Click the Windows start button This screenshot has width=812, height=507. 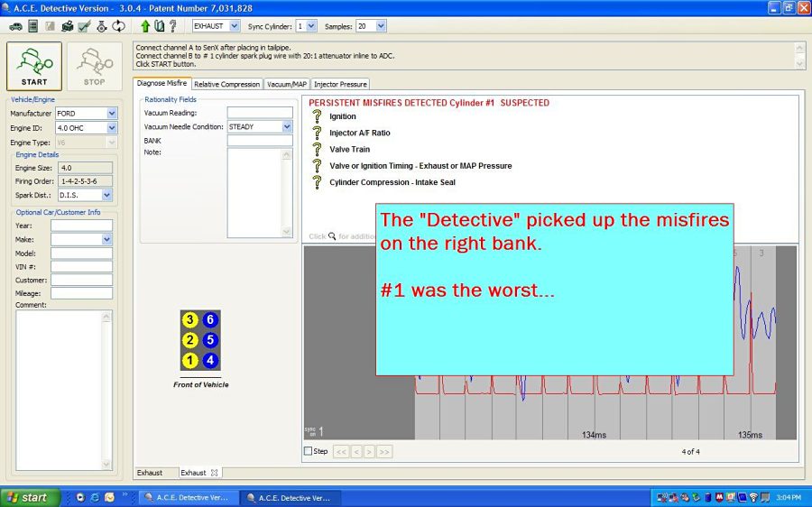[x=30, y=497]
